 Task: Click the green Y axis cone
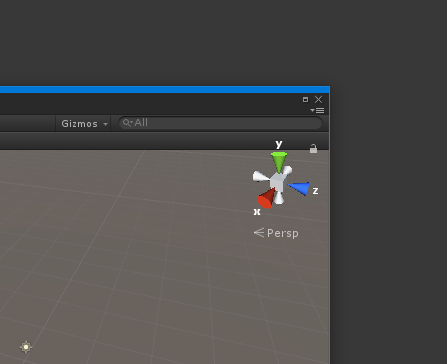click(x=279, y=162)
